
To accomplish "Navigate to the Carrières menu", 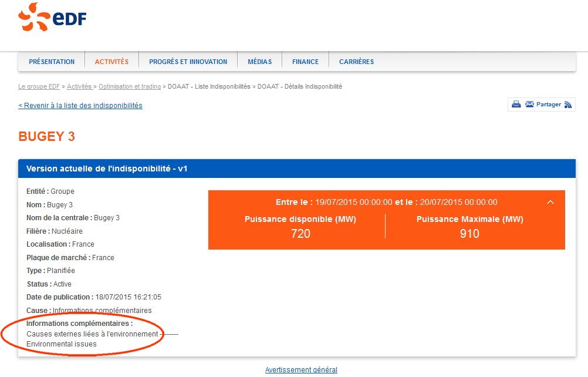I will point(356,62).
